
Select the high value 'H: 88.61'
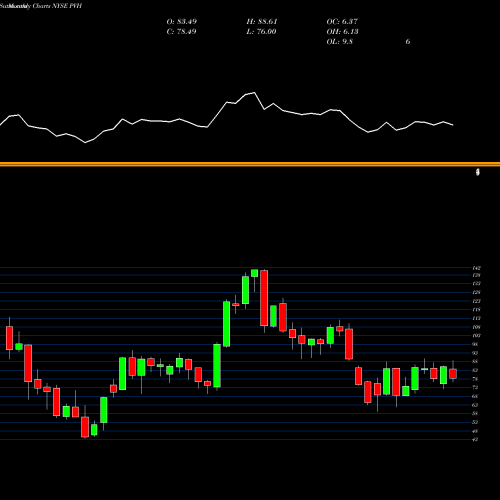[262, 22]
